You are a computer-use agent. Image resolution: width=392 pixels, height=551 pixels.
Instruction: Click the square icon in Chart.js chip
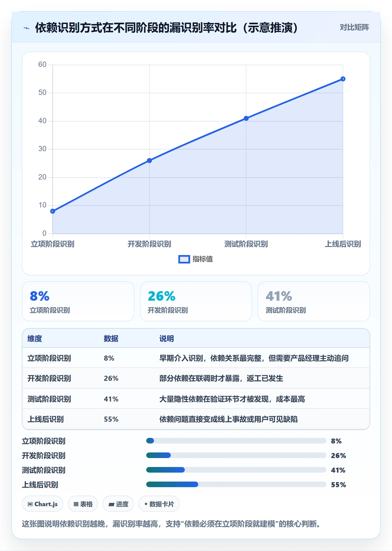pyautogui.click(x=30, y=504)
